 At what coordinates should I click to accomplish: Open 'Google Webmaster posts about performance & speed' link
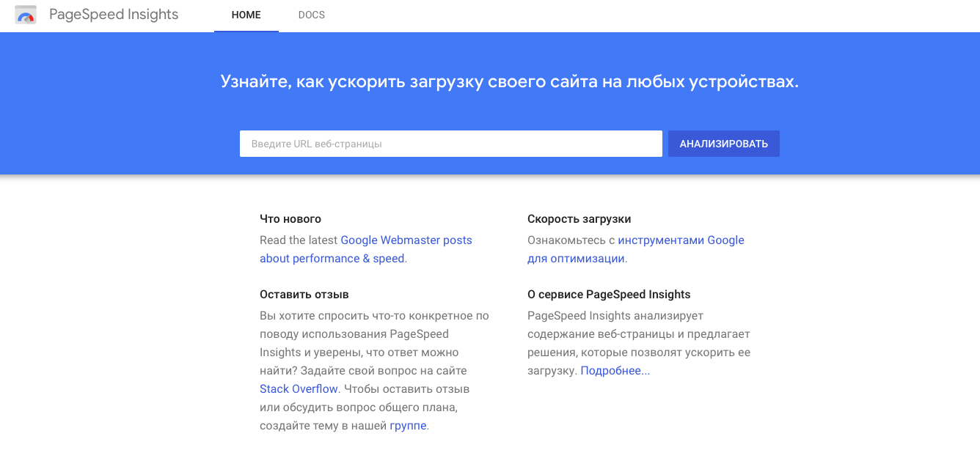click(x=366, y=249)
